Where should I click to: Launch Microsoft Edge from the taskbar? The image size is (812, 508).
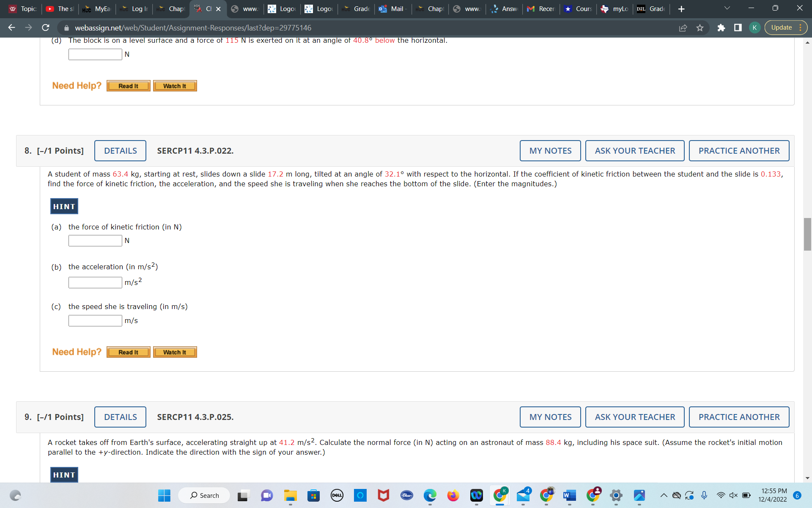point(430,495)
